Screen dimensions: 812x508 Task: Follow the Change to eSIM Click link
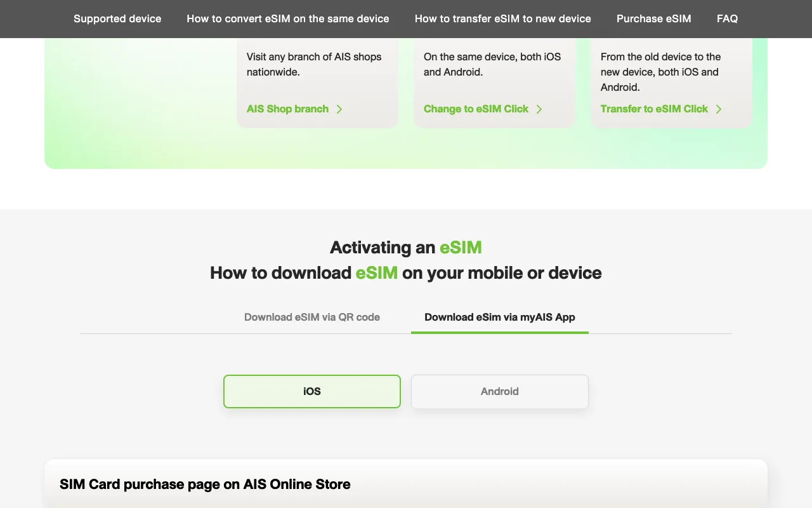pyautogui.click(x=476, y=109)
